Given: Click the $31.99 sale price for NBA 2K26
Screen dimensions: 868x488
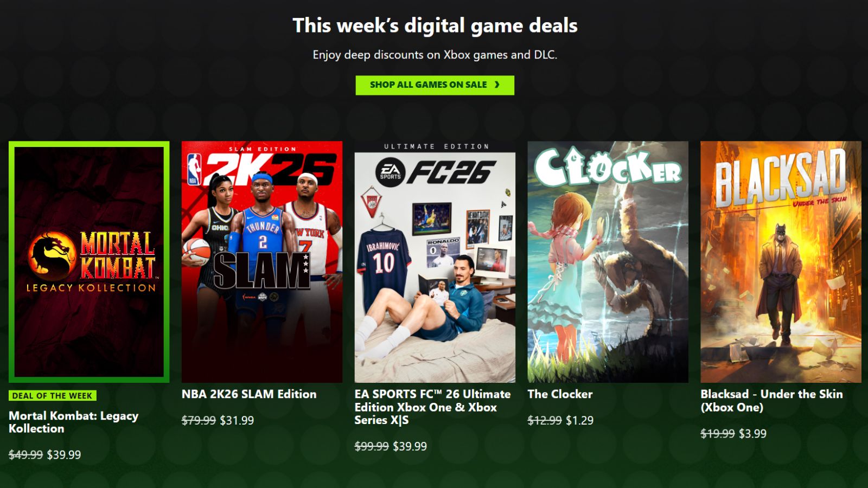Looking at the screenshot, I should [x=237, y=420].
